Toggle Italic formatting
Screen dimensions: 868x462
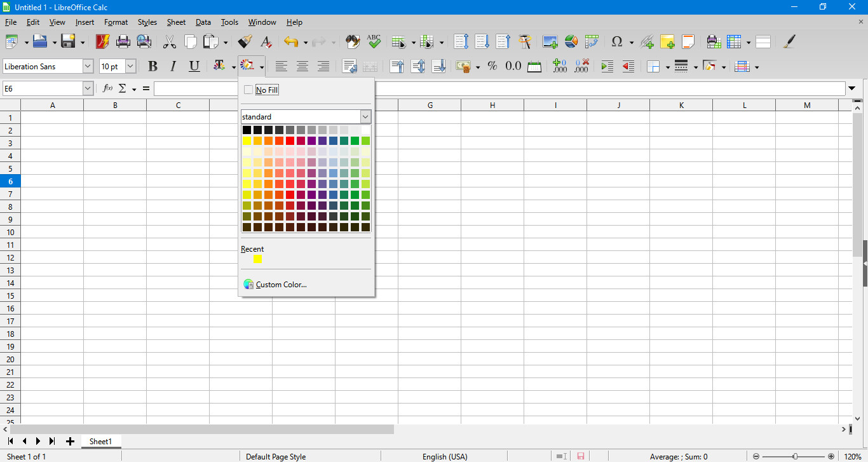173,66
